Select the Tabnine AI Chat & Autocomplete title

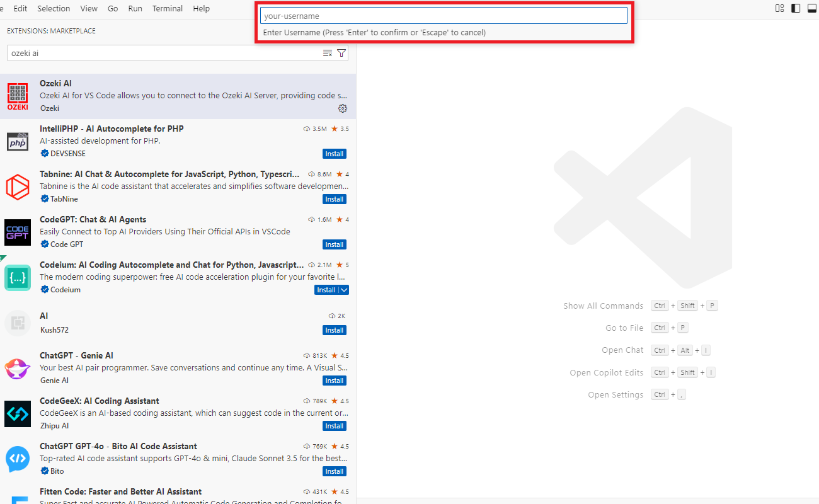click(x=169, y=174)
